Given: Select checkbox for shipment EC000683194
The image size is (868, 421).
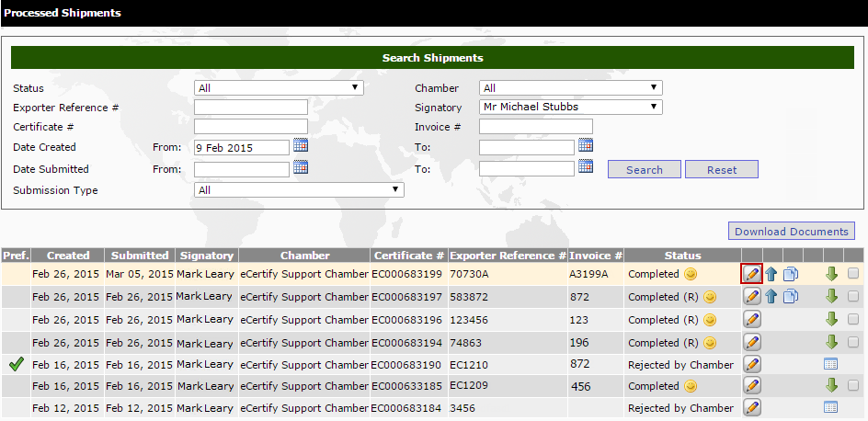Looking at the screenshot, I should 854,342.
